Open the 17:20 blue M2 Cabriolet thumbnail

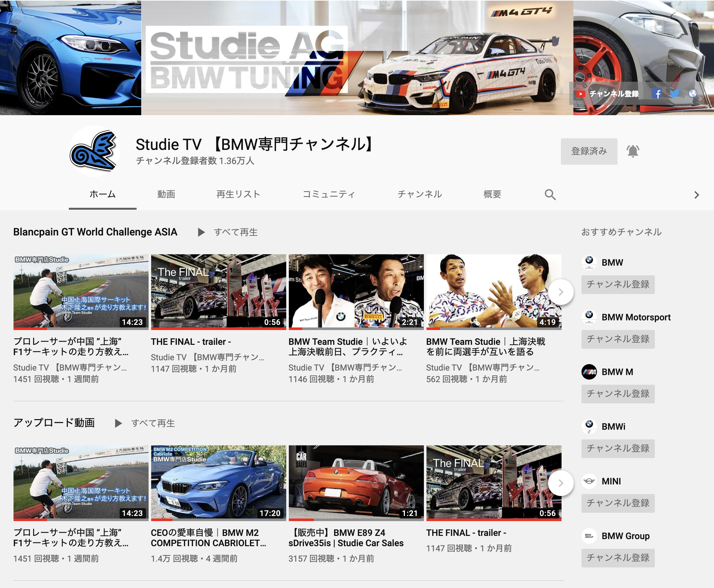click(x=218, y=483)
